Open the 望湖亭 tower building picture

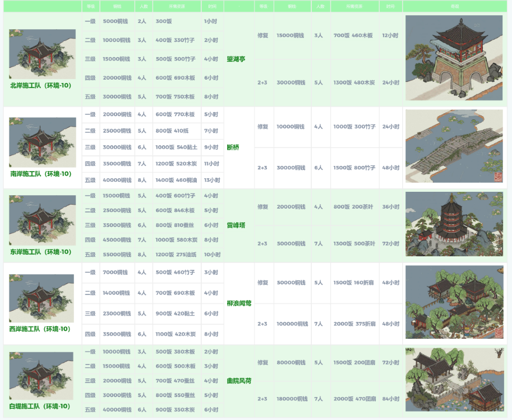(454, 58)
